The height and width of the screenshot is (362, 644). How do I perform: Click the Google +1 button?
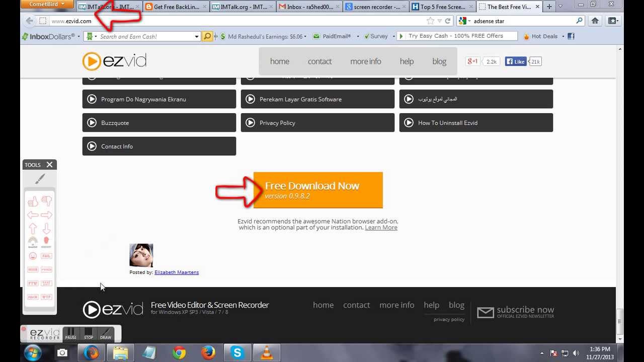click(472, 61)
